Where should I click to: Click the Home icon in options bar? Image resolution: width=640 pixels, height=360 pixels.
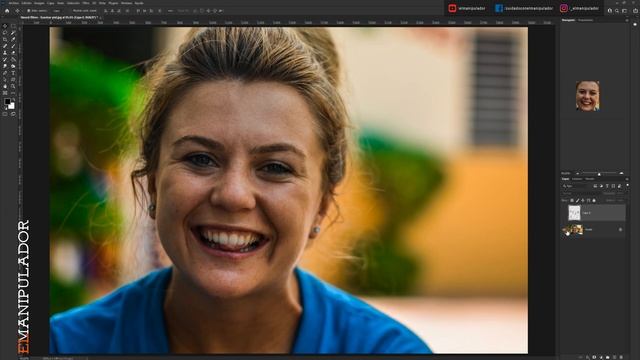click(x=7, y=11)
